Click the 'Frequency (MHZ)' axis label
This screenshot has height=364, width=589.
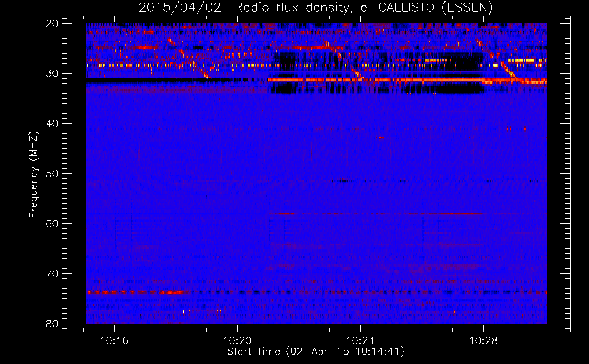(x=33, y=175)
